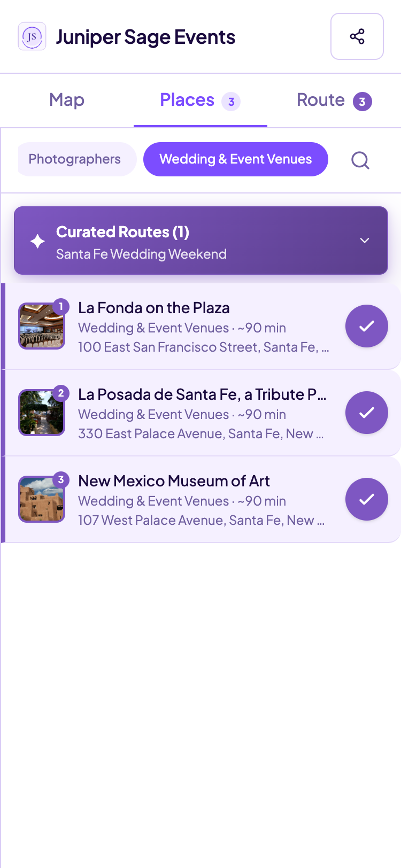Viewport: 401px width, 868px height.
Task: Click the Route tab count badge
Action: [362, 101]
